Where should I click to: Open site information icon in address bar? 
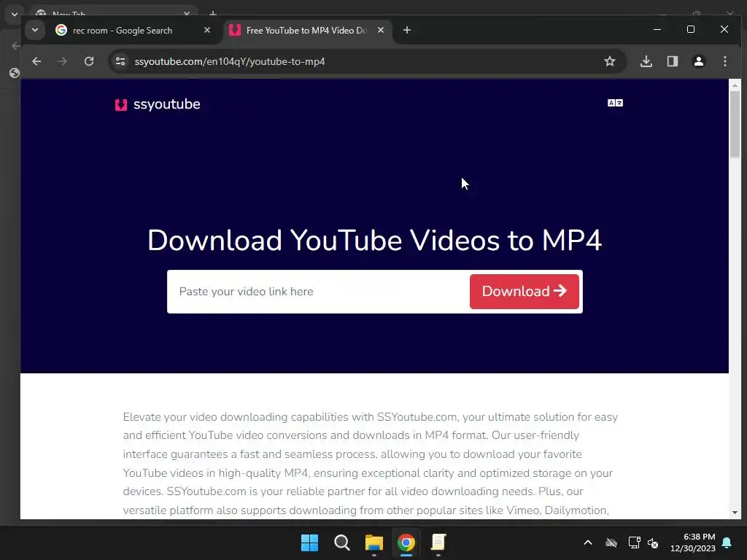[x=120, y=61]
